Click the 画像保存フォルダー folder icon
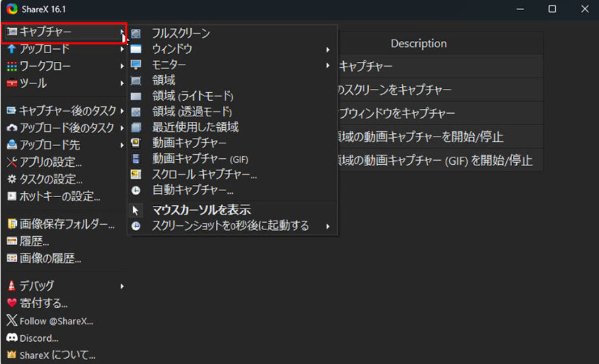This screenshot has height=364, width=599. click(12, 224)
